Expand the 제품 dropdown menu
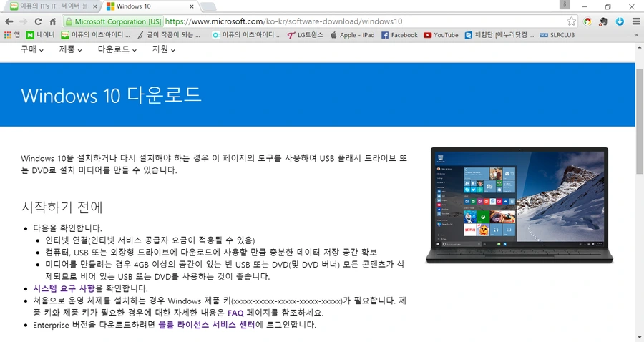Viewport: 644px width, 342px height. (x=70, y=49)
